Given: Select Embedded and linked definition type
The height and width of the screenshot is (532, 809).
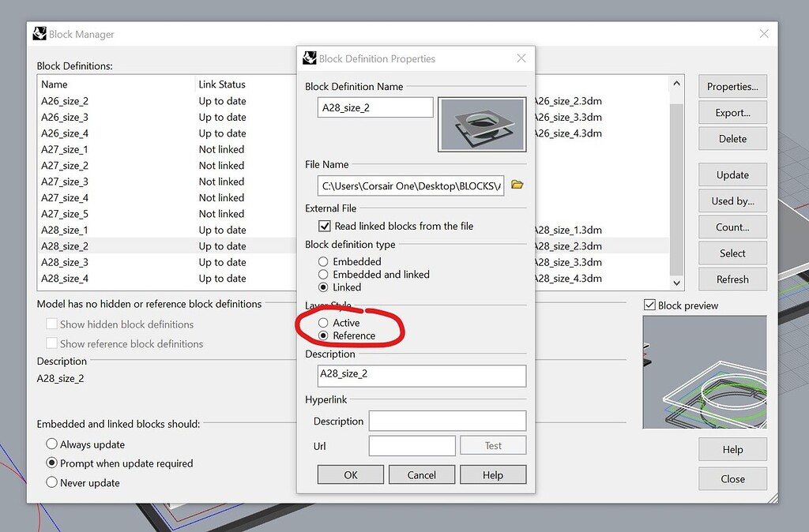Looking at the screenshot, I should pyautogui.click(x=324, y=275).
